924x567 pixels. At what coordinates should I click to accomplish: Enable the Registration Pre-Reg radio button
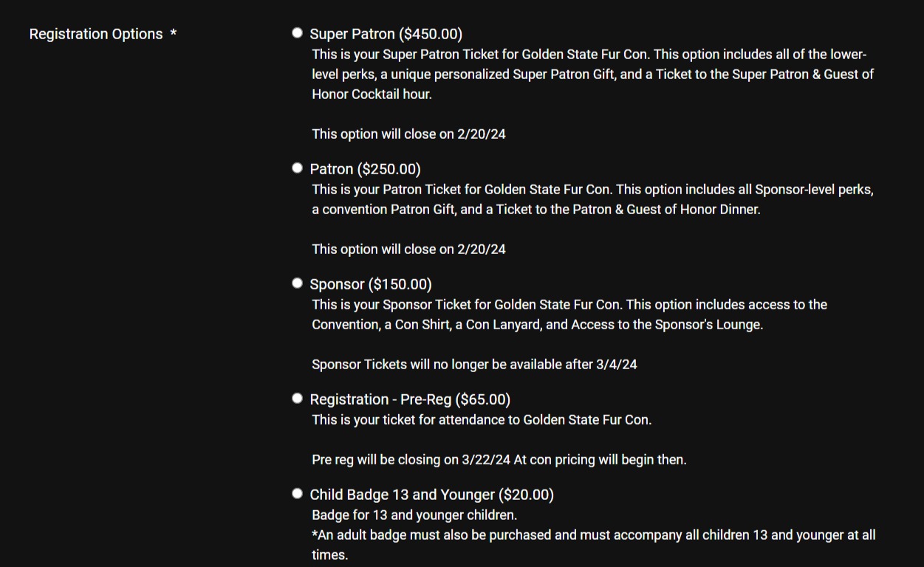[297, 398]
